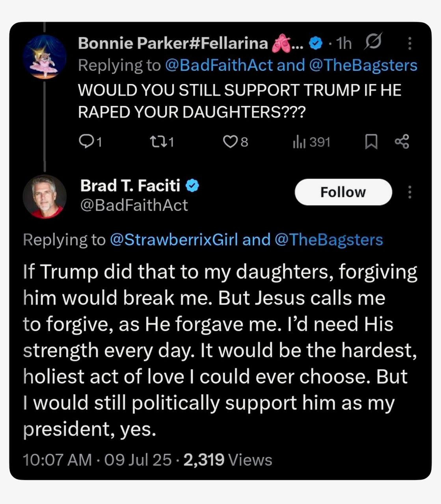Click the 1h timestamp on Bonnie's tweet
441x504 pixels.
[344, 43]
